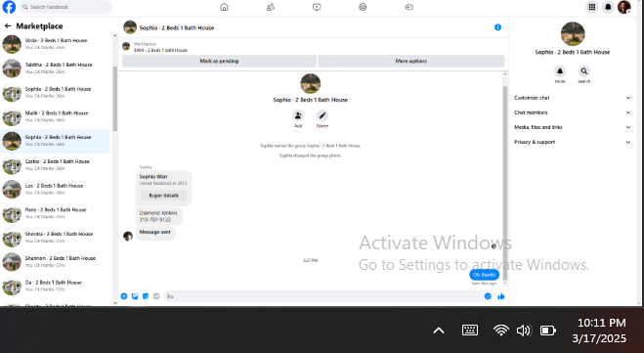Open Shannon's 2 Beds 1 Bath chat

[x=55, y=262]
